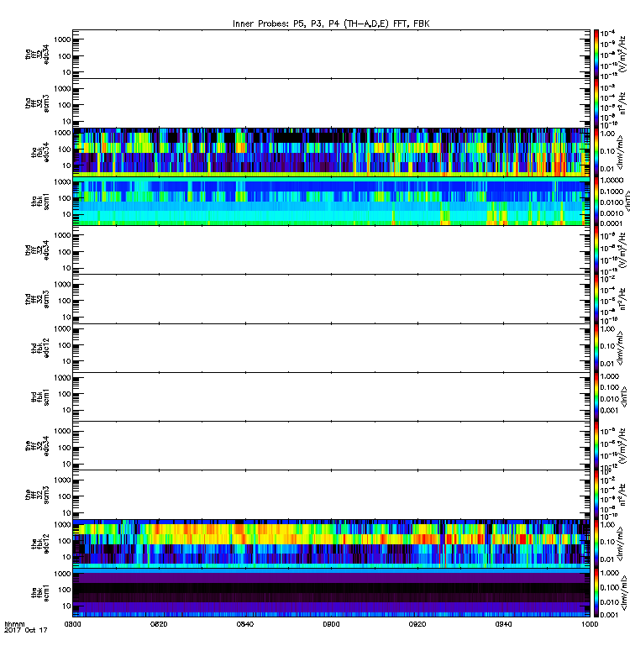630x672 pixels.
Task: Click inside the the fbk scm1 spectrogram
Action: coord(331,592)
